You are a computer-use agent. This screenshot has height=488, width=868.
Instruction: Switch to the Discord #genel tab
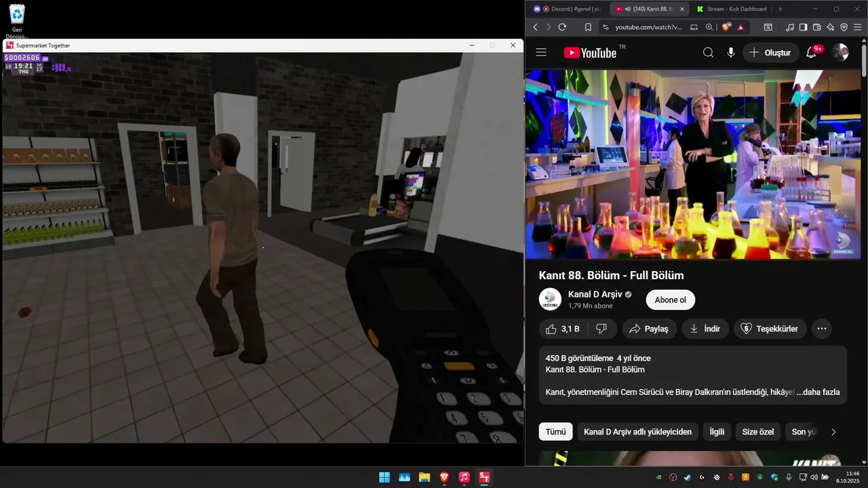click(x=567, y=9)
